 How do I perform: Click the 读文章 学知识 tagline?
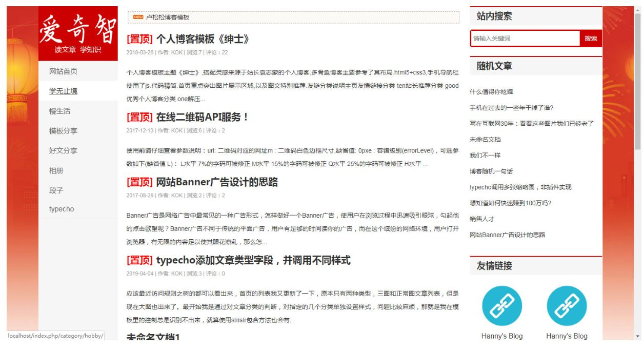pyautogui.click(x=78, y=50)
